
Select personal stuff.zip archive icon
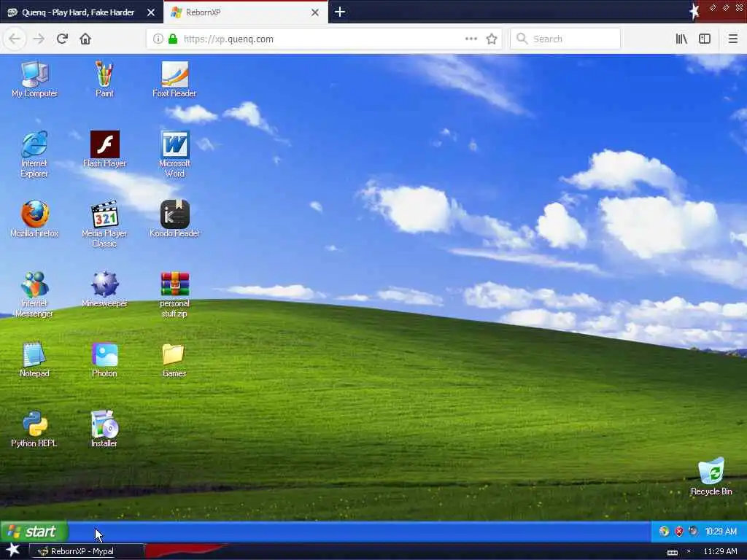pos(174,295)
